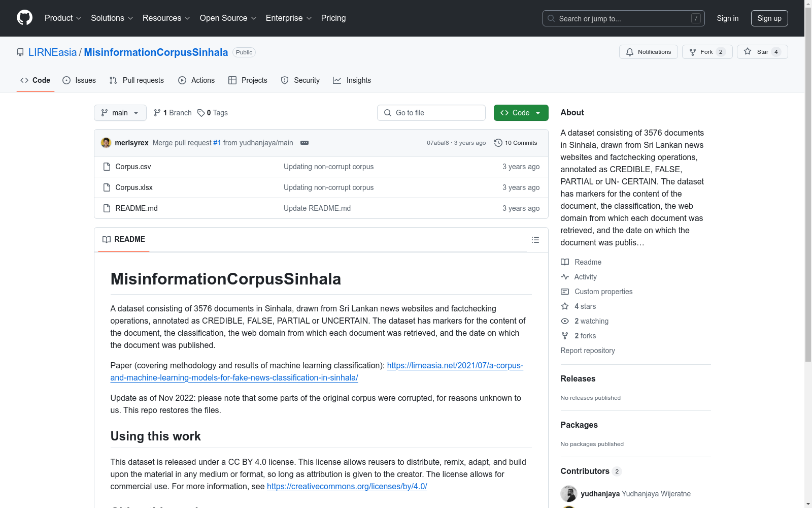The height and width of the screenshot is (508, 812).
Task: Open the 'Update README.md' commit message
Action: 317,208
